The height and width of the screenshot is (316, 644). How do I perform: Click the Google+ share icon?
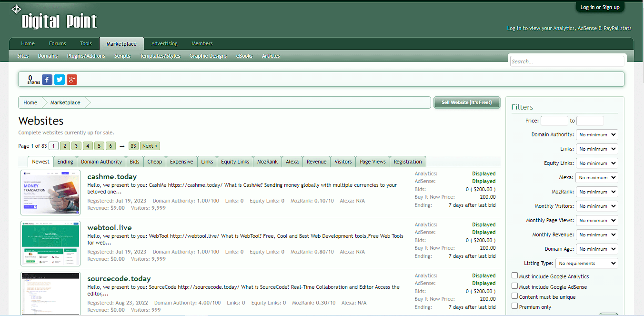(71, 79)
